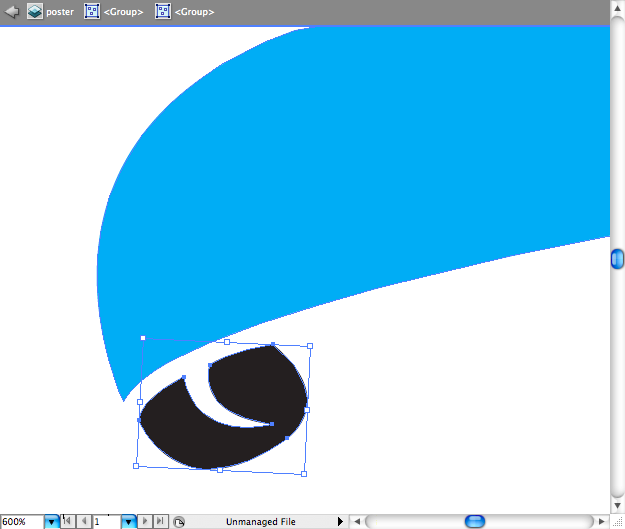Open the status bar popup arrow
625x529 pixels.
pos(340,521)
